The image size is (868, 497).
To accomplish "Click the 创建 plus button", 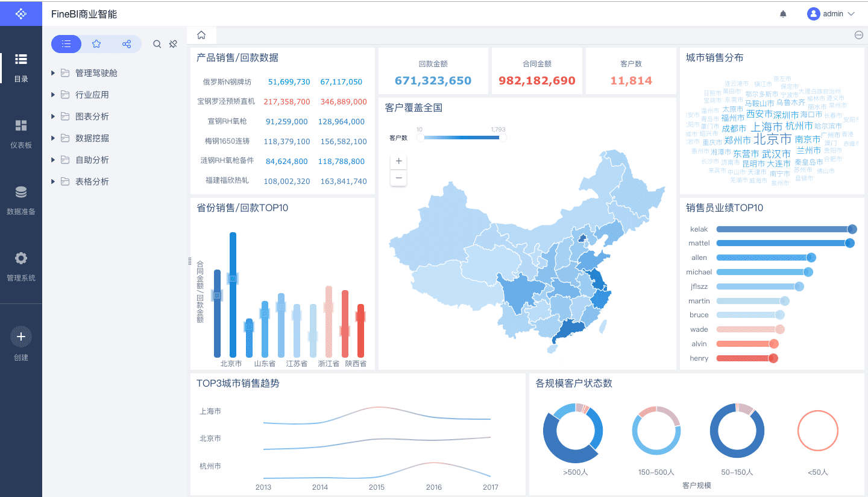I will (x=21, y=337).
